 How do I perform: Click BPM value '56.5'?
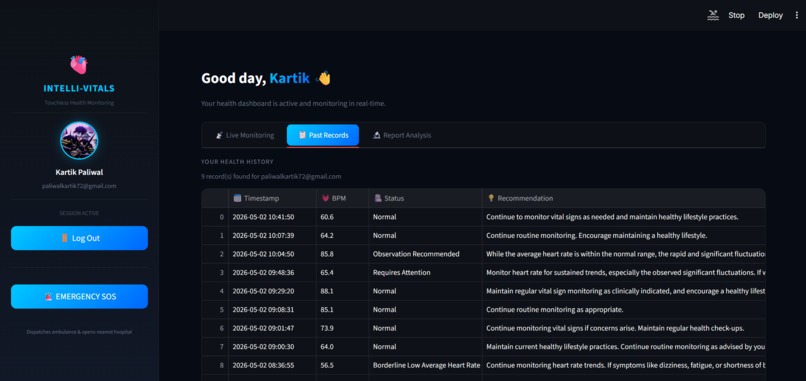pos(327,365)
